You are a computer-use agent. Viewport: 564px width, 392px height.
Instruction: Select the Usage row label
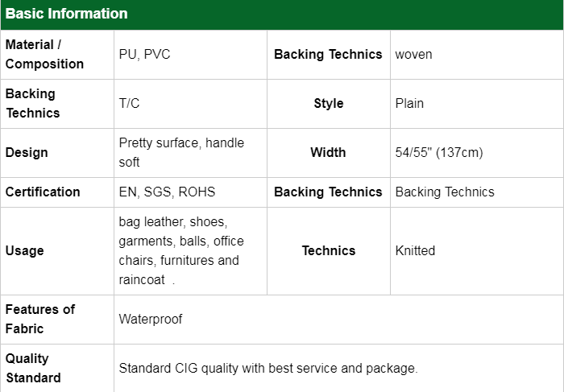pyautogui.click(x=25, y=250)
